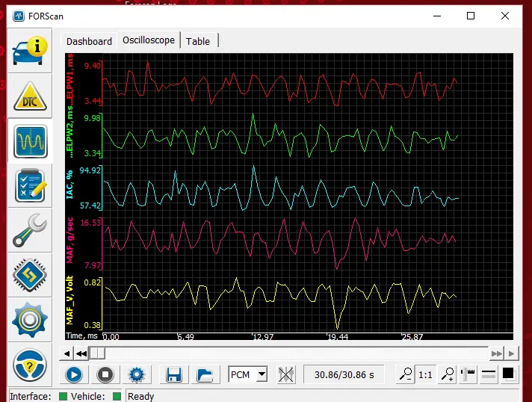Open the module configuration chip icon
Screen dimensions: 532x402
pos(30,275)
